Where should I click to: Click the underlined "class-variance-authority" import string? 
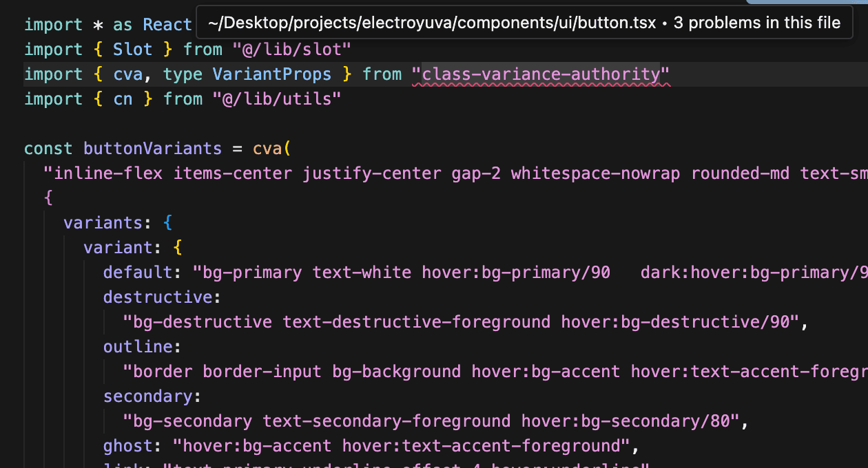coord(541,74)
